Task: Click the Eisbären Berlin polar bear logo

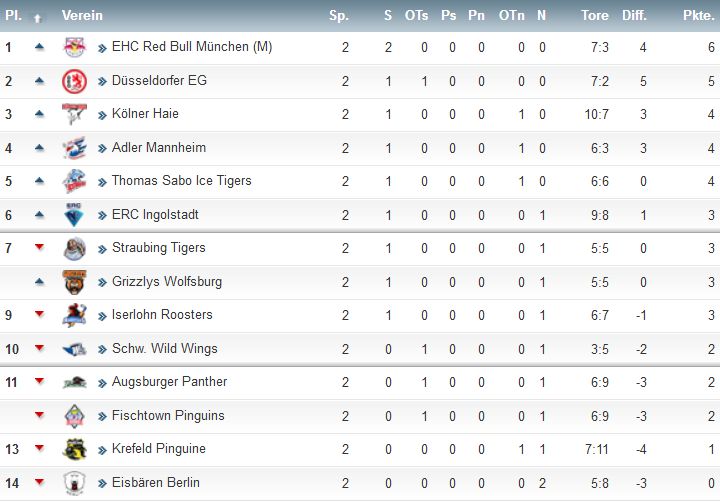Action: (x=74, y=483)
